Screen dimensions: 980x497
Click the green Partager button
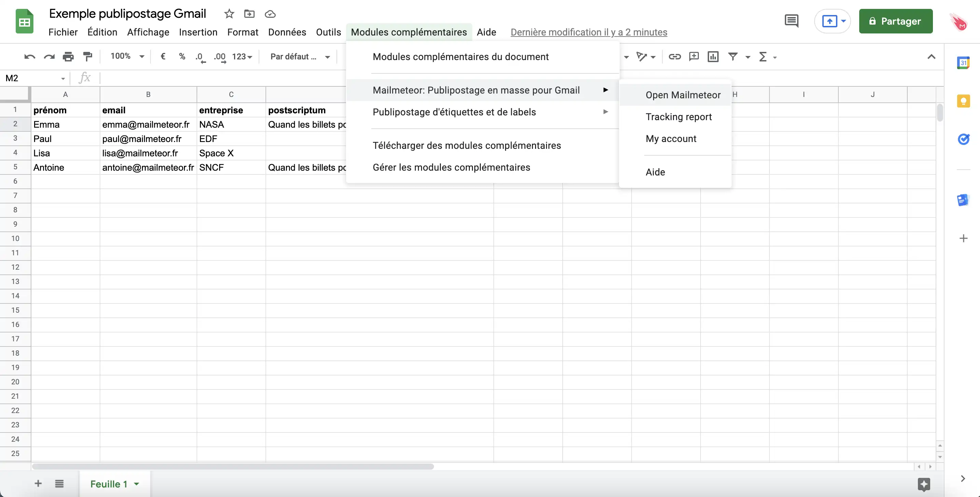pyautogui.click(x=895, y=21)
